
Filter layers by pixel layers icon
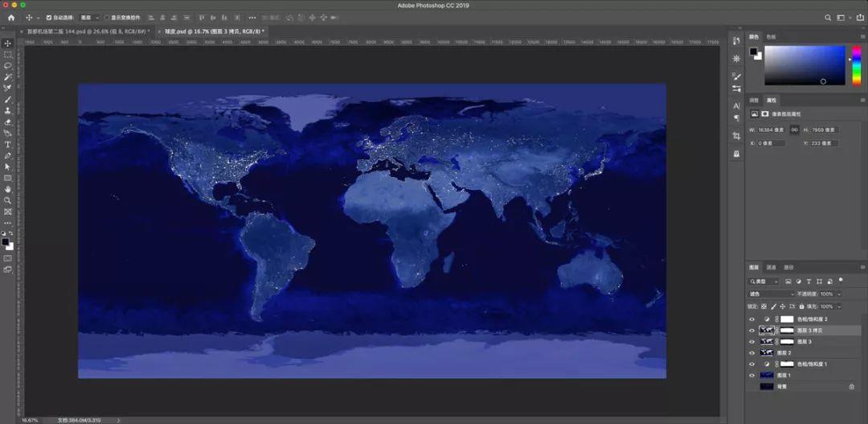788,282
